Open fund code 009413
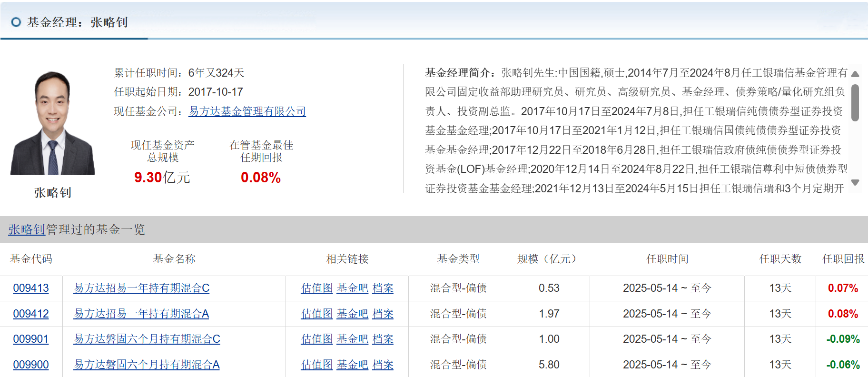The image size is (868, 377). pos(31,288)
